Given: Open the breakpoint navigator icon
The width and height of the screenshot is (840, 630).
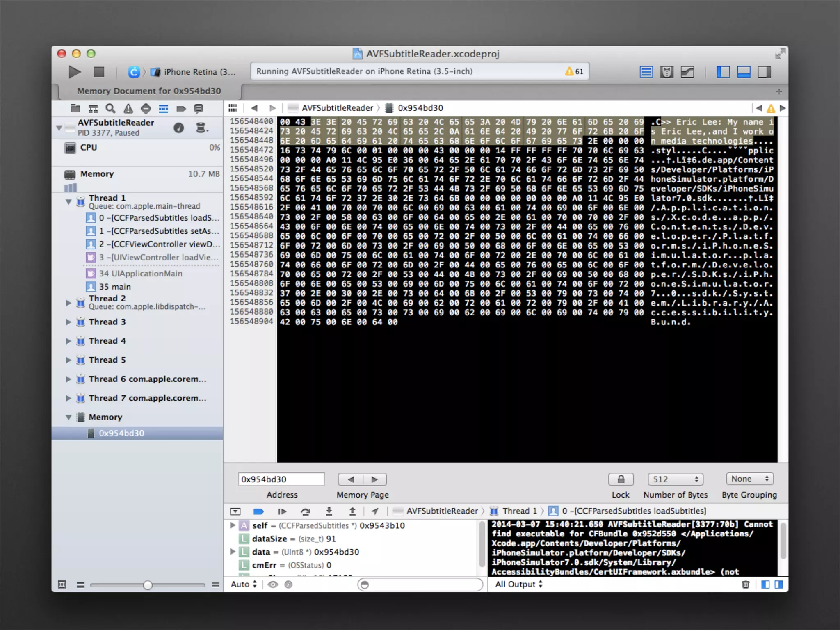Looking at the screenshot, I should 181,109.
